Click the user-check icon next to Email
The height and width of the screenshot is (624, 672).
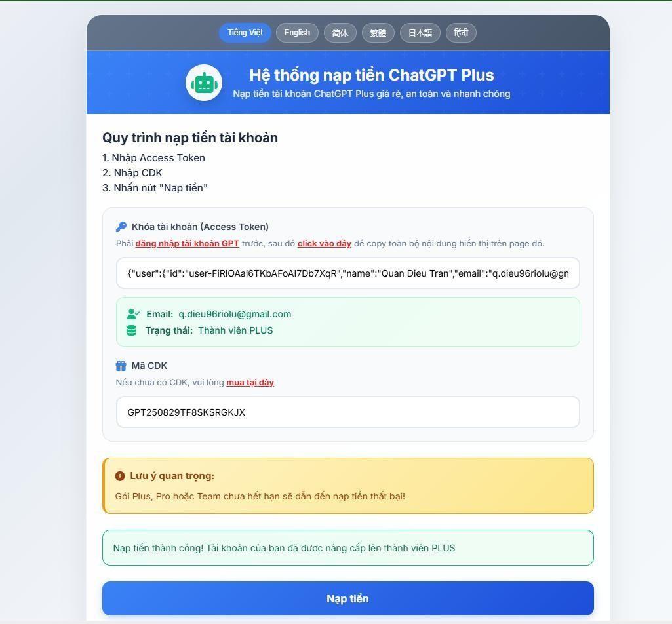pos(133,314)
